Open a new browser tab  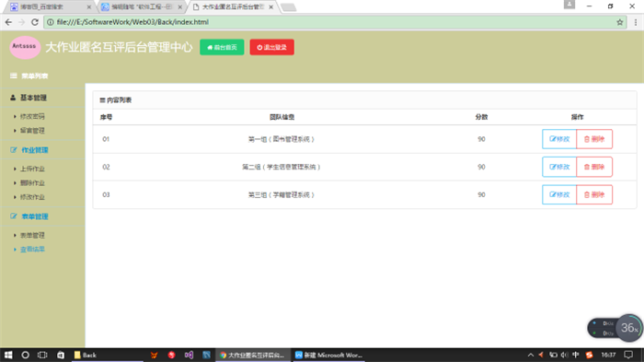coord(288,7)
